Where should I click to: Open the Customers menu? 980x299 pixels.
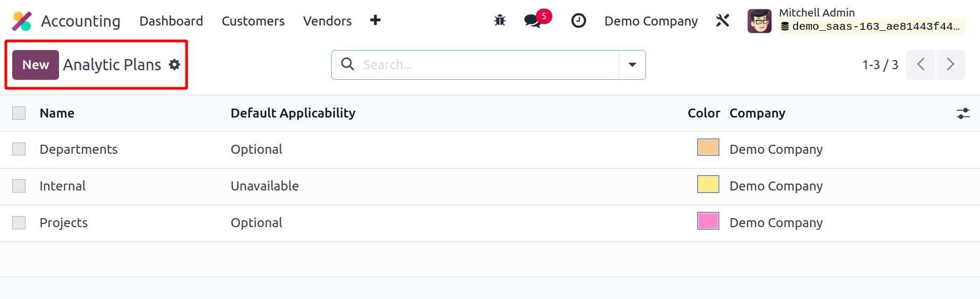[253, 21]
